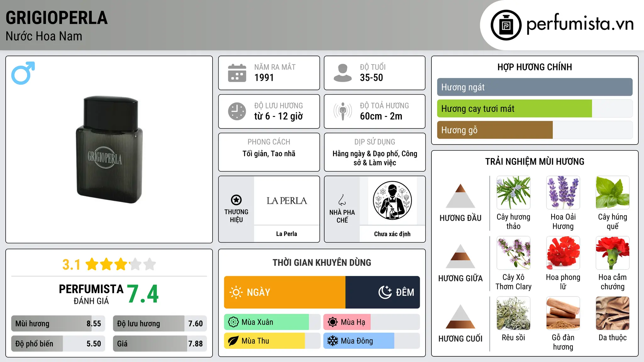Viewport: 644px width, 362px height.
Task: Click the star badge icon above Thương hiệu
Action: 236,200
